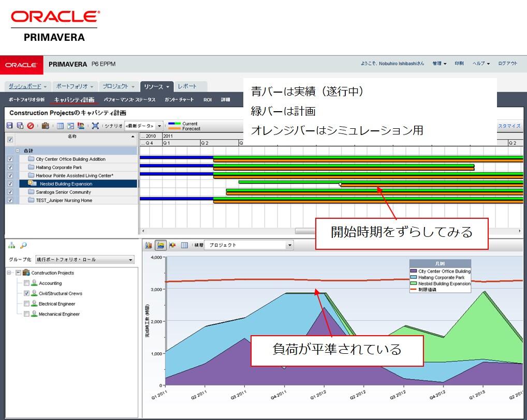The width and height of the screenshot is (527, 420).
Task: Open the グループ化 grouping dropdown
Action: pyautogui.click(x=85, y=260)
